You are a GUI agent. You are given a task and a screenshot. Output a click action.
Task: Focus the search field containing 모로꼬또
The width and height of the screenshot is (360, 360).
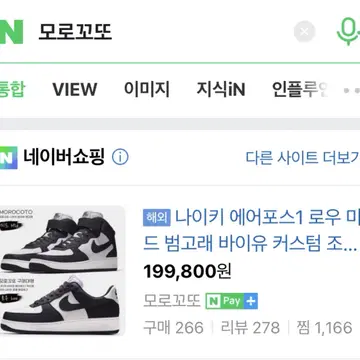pos(163,32)
